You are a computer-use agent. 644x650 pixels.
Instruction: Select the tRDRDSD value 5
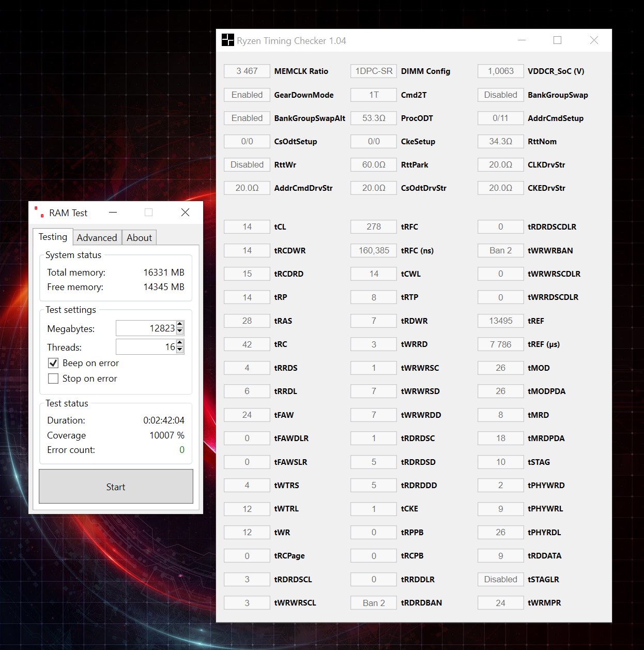pyautogui.click(x=374, y=462)
